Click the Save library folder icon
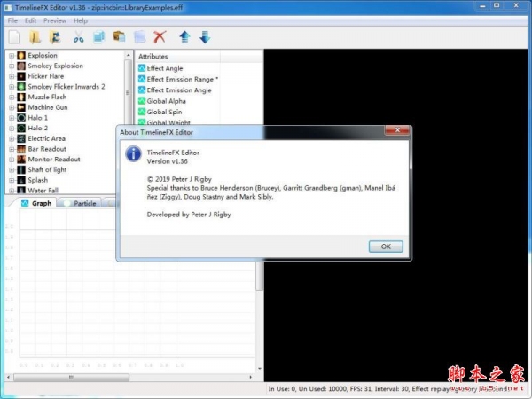Screen dimensions: 532x399 (55, 37)
